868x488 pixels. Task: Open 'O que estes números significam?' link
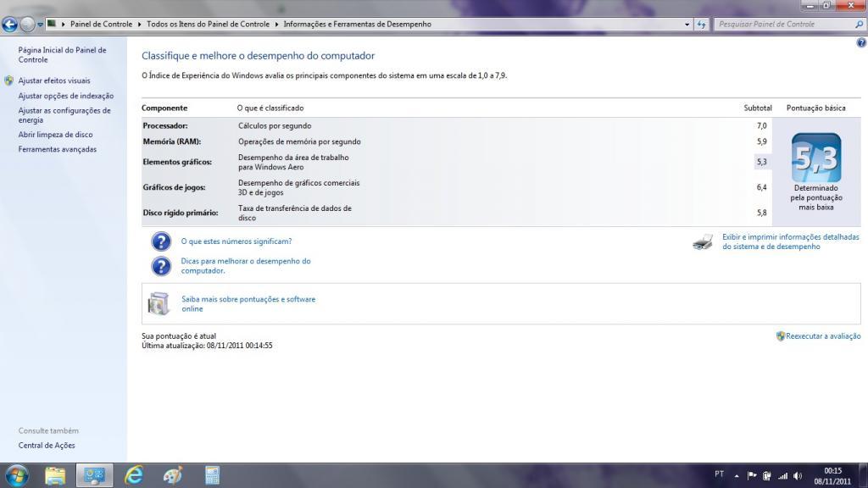[x=236, y=241]
